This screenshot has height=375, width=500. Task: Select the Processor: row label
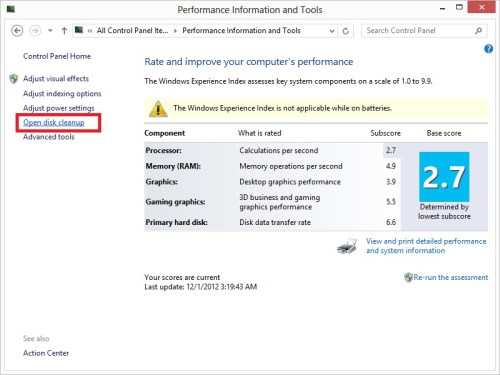point(163,150)
